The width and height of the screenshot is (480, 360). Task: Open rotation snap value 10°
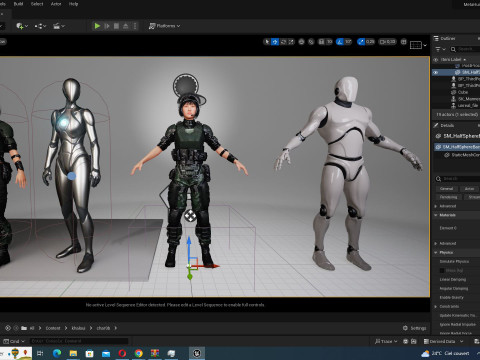click(x=348, y=42)
